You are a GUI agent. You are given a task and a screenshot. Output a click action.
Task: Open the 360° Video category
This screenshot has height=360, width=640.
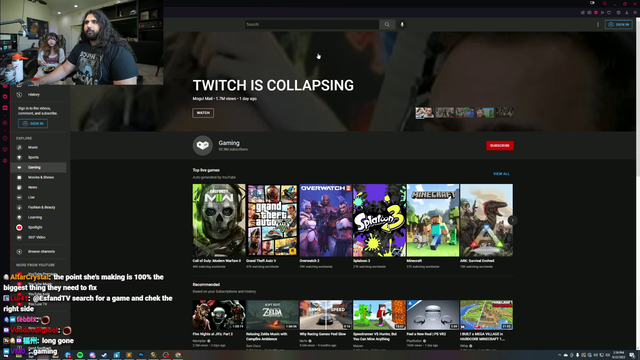38,237
